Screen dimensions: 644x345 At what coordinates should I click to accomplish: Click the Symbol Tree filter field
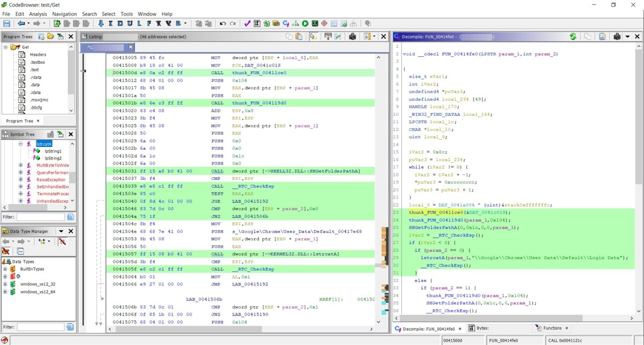[x=40, y=217]
